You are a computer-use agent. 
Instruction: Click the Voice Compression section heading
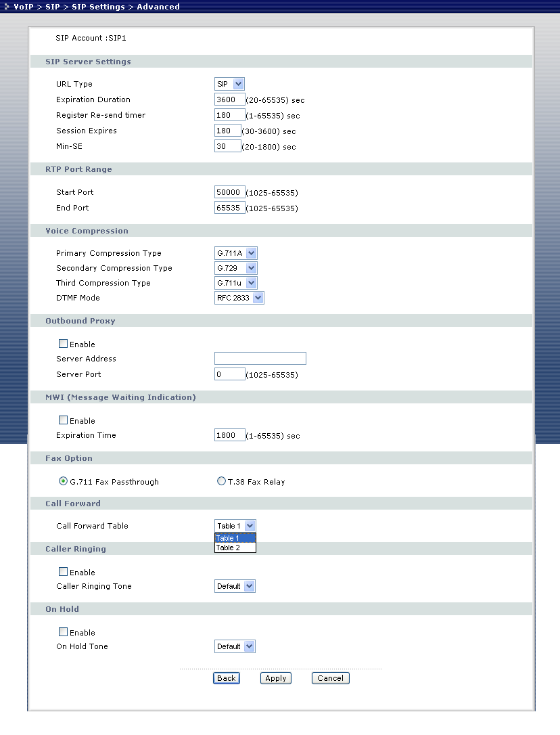point(87,231)
